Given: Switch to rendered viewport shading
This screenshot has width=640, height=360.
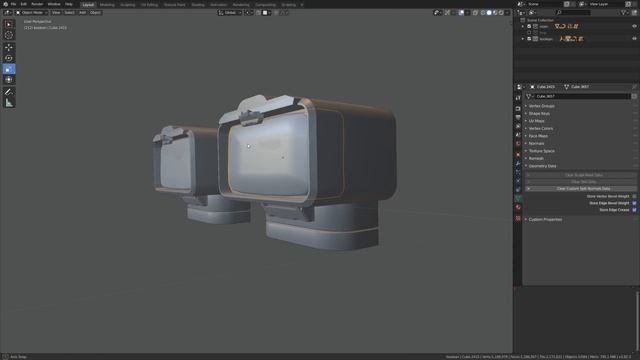Looking at the screenshot, I should tap(501, 13).
